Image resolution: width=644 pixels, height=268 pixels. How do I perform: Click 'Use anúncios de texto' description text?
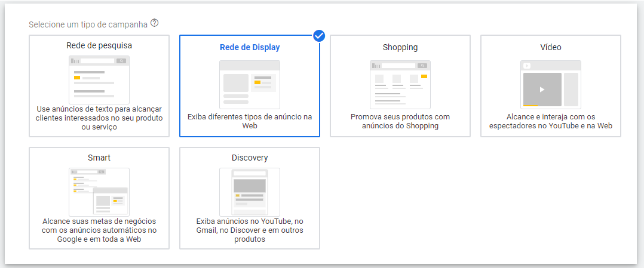[99, 118]
